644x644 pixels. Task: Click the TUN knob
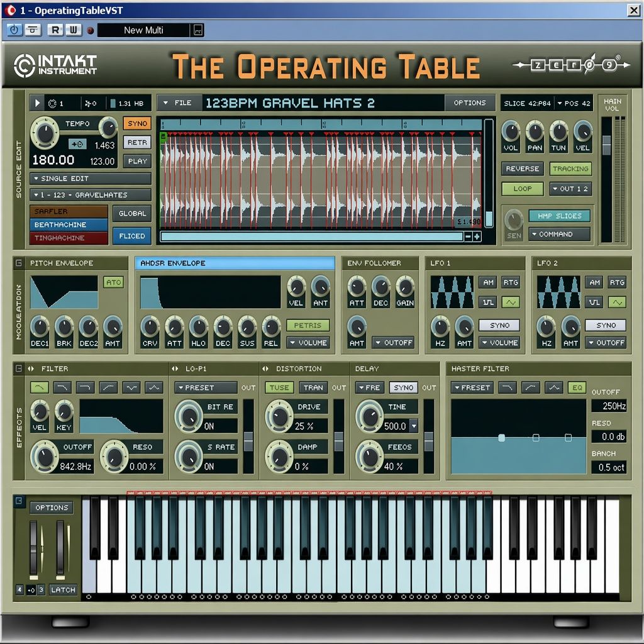[558, 132]
